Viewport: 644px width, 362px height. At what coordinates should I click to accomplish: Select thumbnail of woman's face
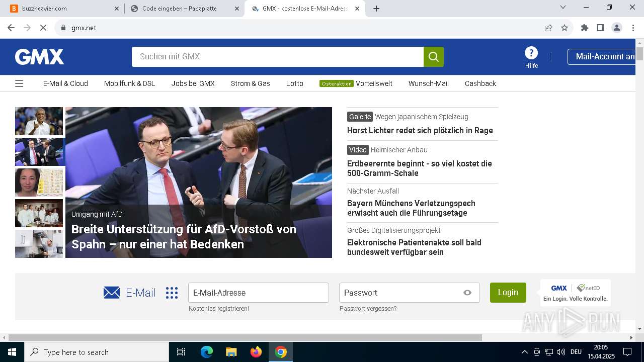(x=39, y=183)
